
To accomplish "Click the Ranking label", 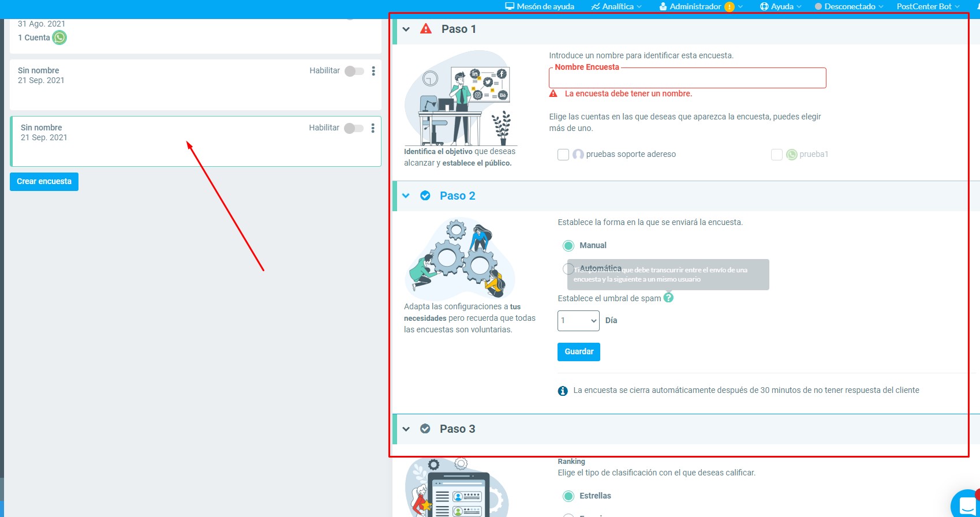I will pyautogui.click(x=571, y=462).
